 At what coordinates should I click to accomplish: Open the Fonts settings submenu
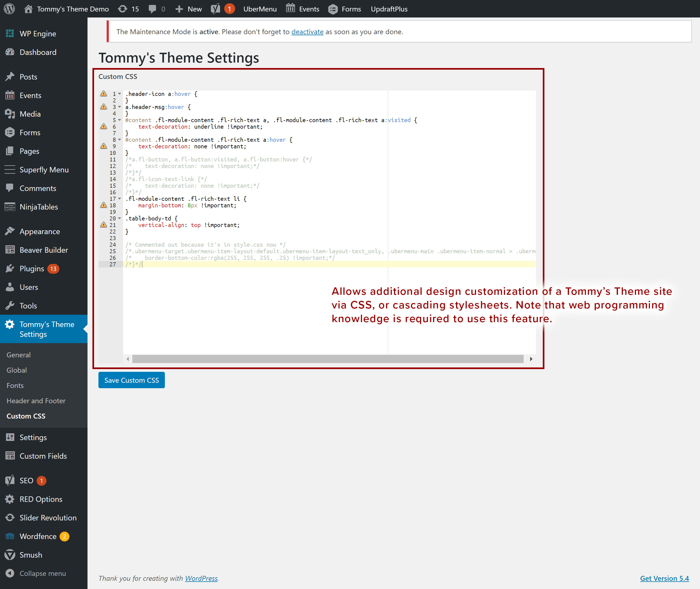(15, 385)
